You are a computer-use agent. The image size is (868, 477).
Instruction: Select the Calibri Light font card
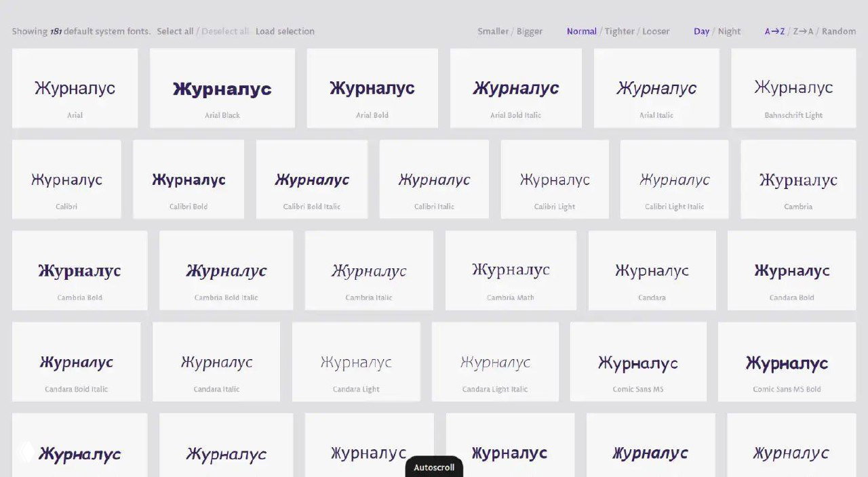(555, 180)
